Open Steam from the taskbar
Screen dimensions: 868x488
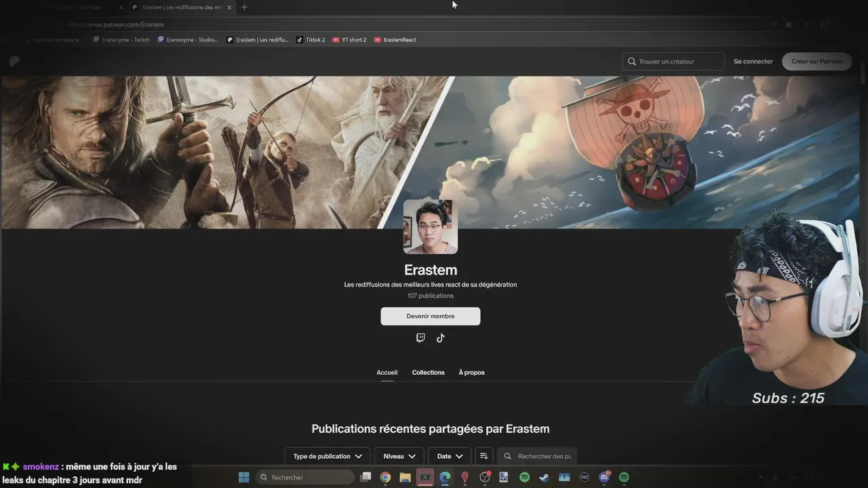pyautogui.click(x=544, y=477)
